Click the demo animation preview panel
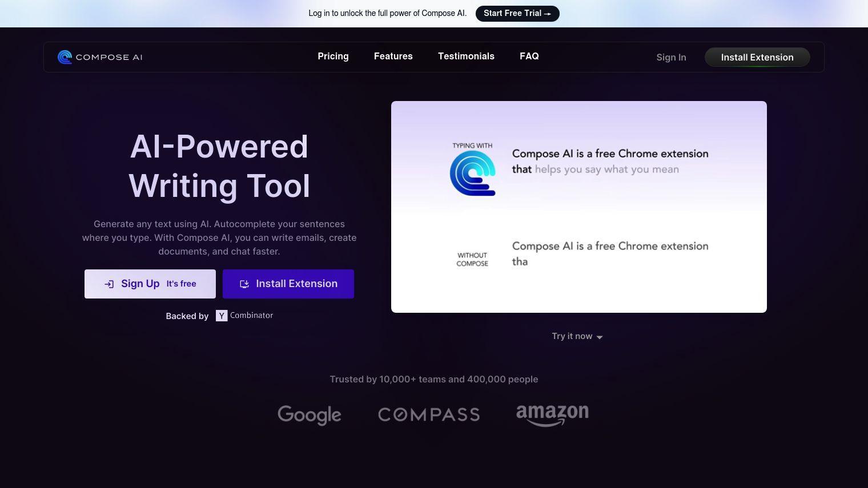 point(579,207)
